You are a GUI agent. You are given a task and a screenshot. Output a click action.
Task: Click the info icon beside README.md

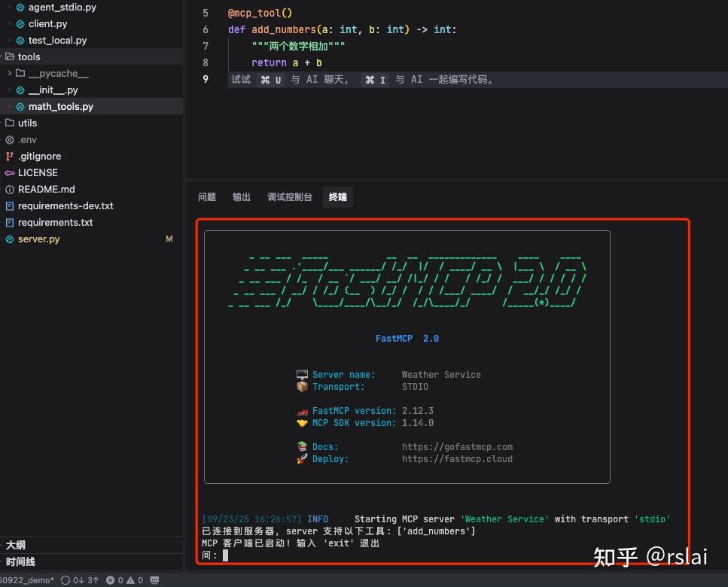9,190
